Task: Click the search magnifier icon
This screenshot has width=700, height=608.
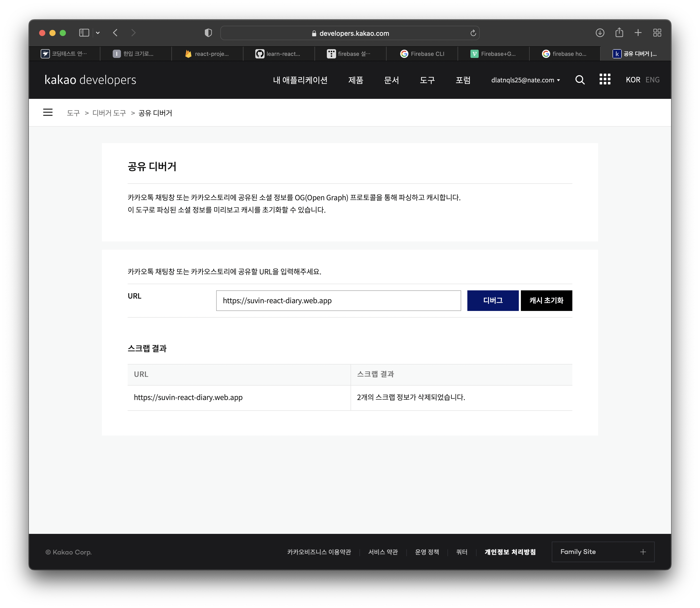Action: (x=580, y=80)
